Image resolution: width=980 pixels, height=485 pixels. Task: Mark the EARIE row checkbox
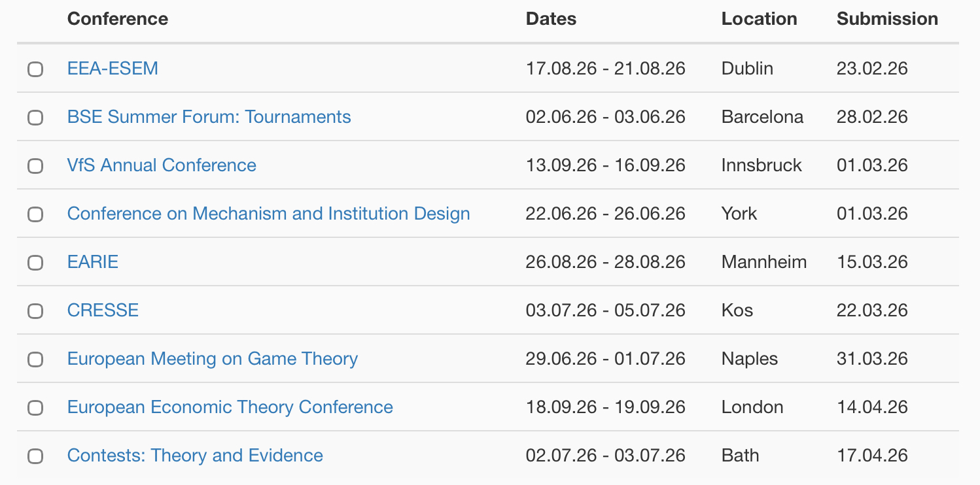35,263
